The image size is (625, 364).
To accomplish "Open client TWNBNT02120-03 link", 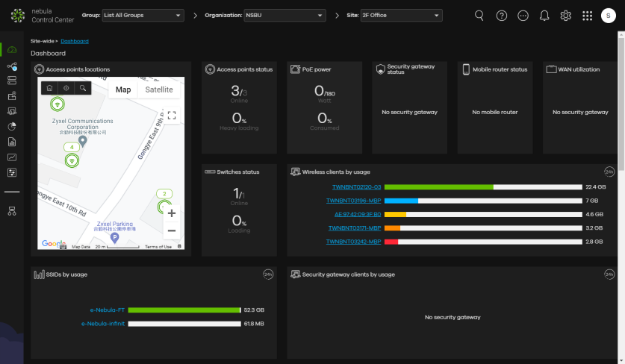I will point(356,187).
